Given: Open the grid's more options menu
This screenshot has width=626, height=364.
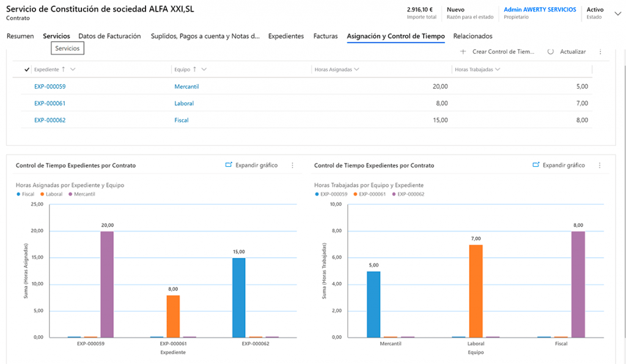Looking at the screenshot, I should [600, 52].
